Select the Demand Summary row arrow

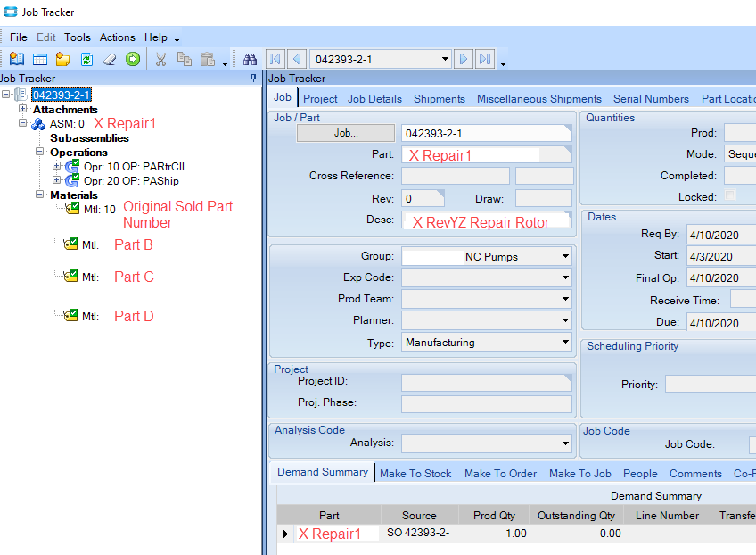click(x=285, y=534)
